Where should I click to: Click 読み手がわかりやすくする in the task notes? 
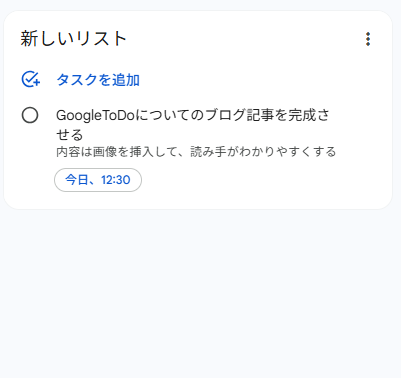click(263, 152)
